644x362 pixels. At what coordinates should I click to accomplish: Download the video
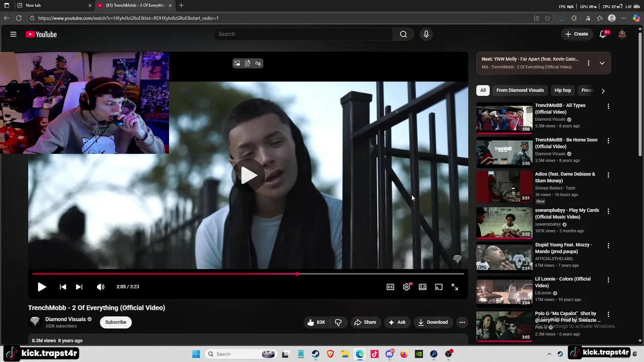pos(433,322)
